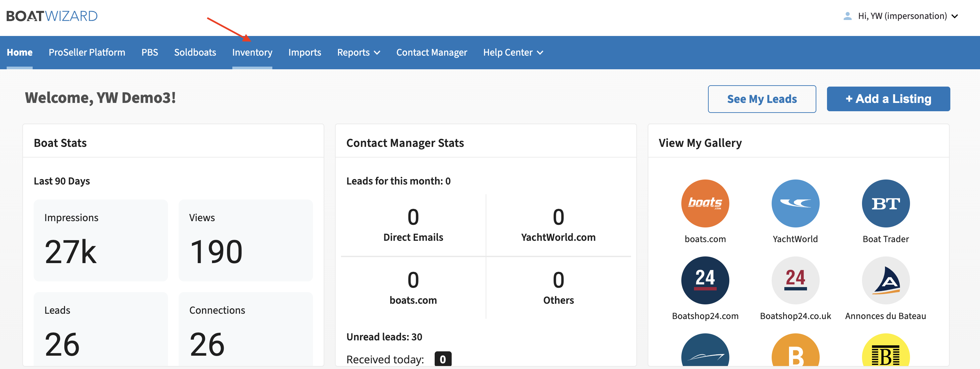980x369 pixels.
Task: Select the Views 190 stat card
Action: pos(245,240)
